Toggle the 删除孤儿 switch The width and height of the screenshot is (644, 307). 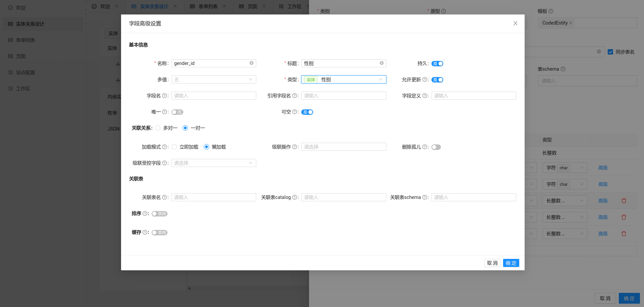436,147
